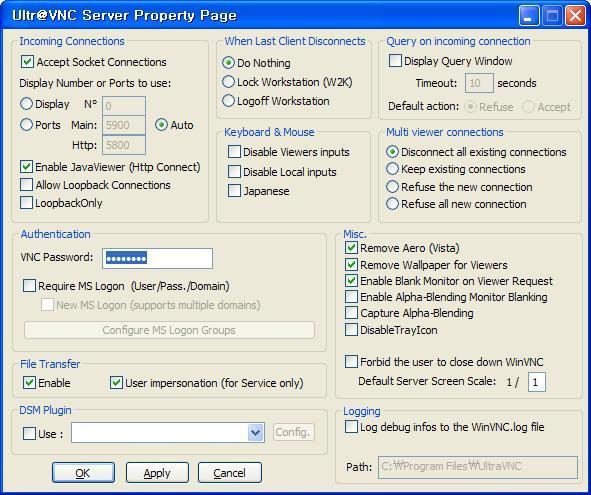Close the Ultr@VNC Server Property Page

[x=575, y=16]
